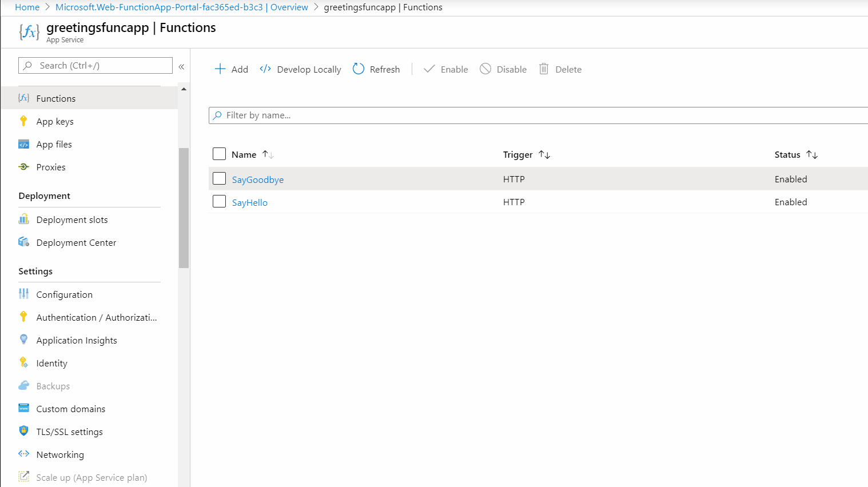Click the Add button label
Image resolution: width=868 pixels, height=487 pixels.
(240, 69)
